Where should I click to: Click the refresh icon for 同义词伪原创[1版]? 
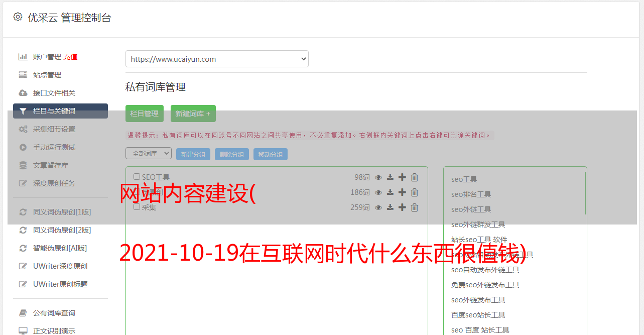coord(23,212)
